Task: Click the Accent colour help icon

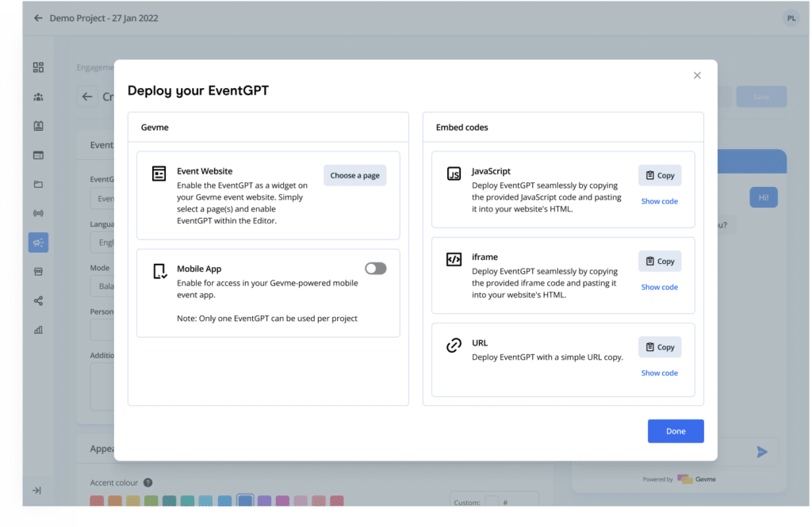Action: point(148,483)
